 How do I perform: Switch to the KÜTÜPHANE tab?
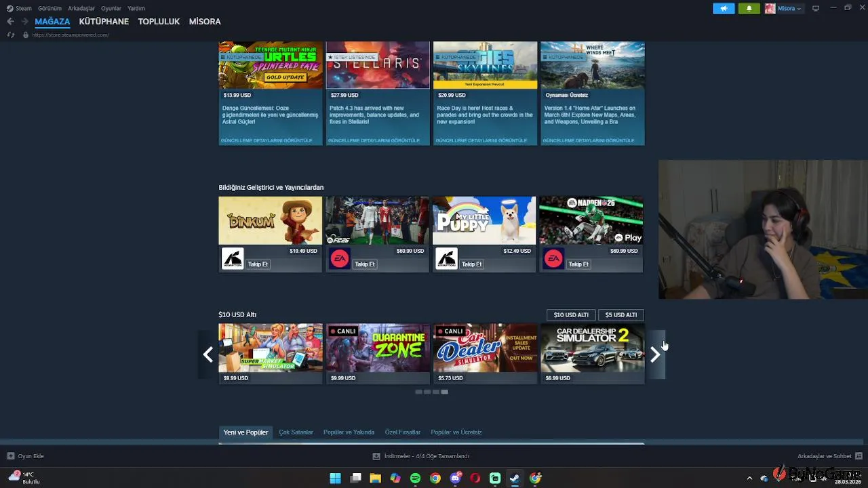[104, 22]
